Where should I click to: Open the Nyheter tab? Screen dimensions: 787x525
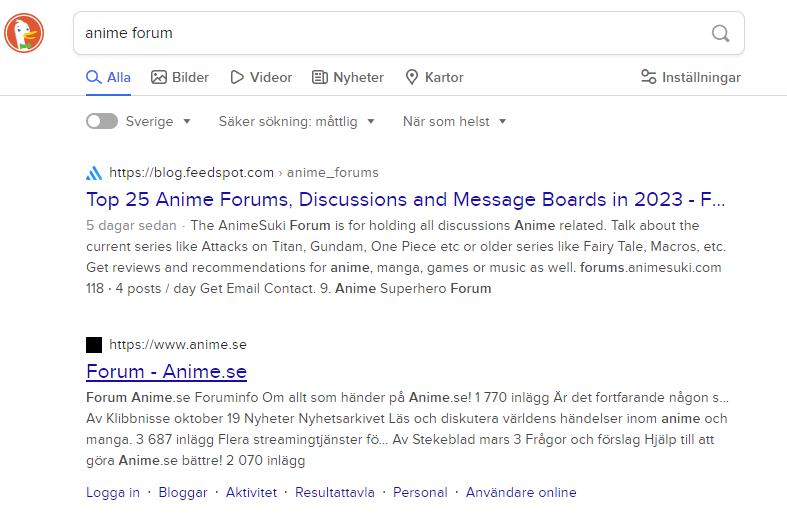coord(348,77)
